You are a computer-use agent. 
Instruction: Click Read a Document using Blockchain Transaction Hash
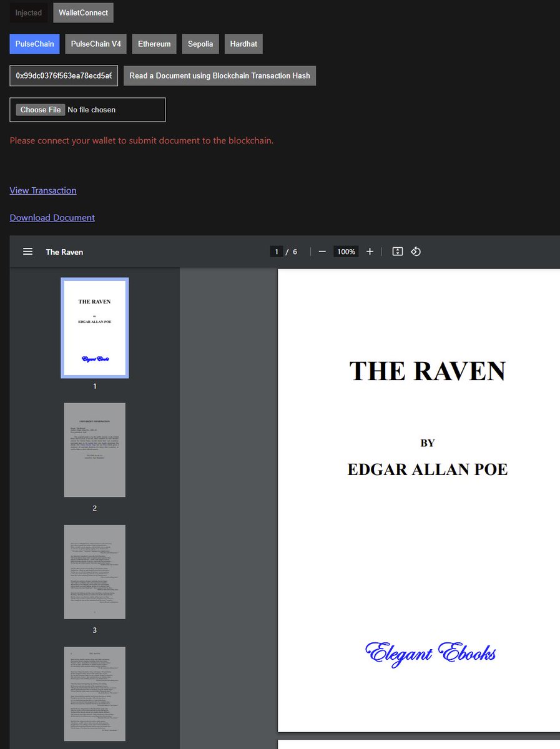point(220,76)
